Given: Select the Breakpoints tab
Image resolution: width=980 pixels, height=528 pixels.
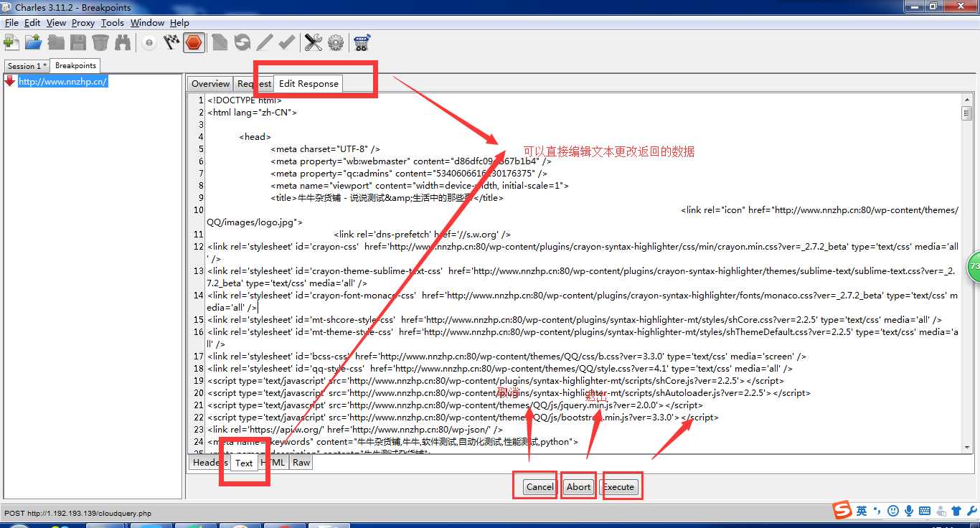Looking at the screenshot, I should [75, 65].
